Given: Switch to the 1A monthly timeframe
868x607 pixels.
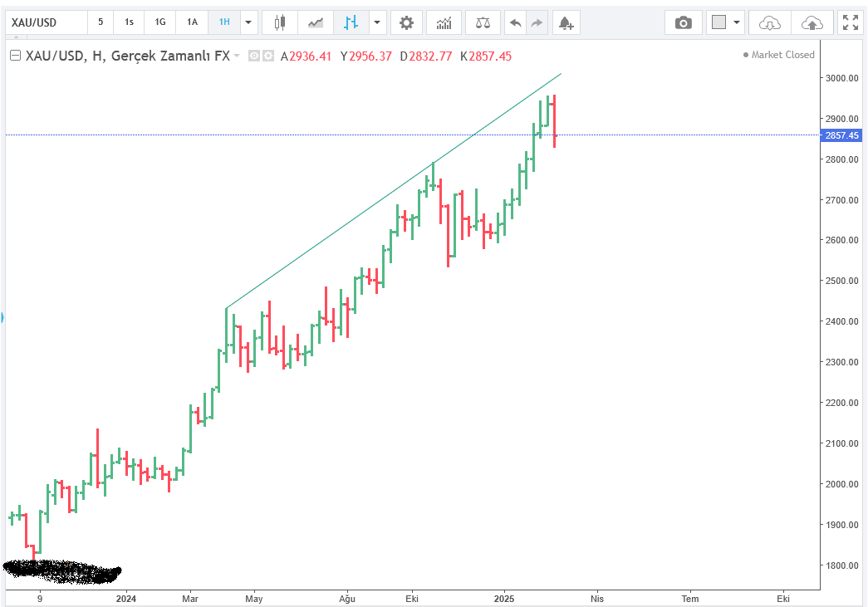Looking at the screenshot, I should tap(192, 22).
